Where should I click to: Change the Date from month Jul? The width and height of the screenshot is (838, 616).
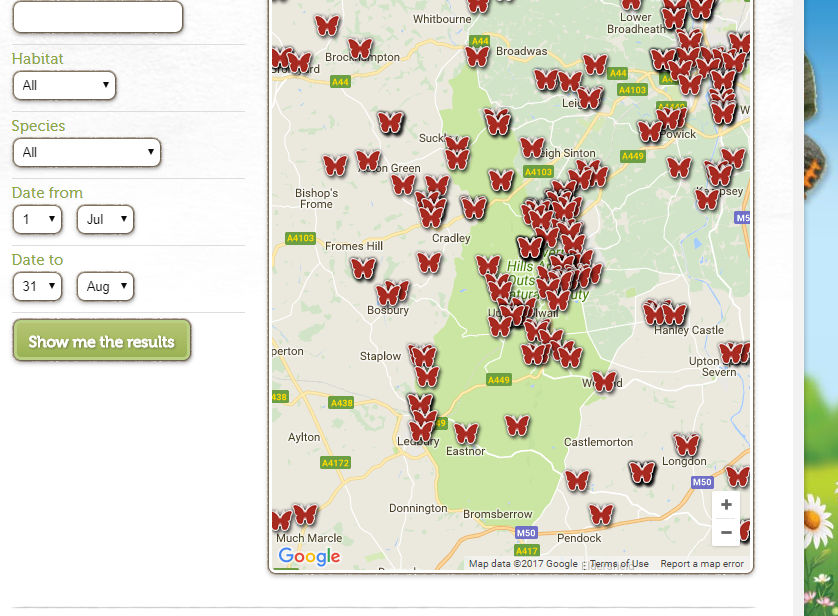pyautogui.click(x=105, y=220)
